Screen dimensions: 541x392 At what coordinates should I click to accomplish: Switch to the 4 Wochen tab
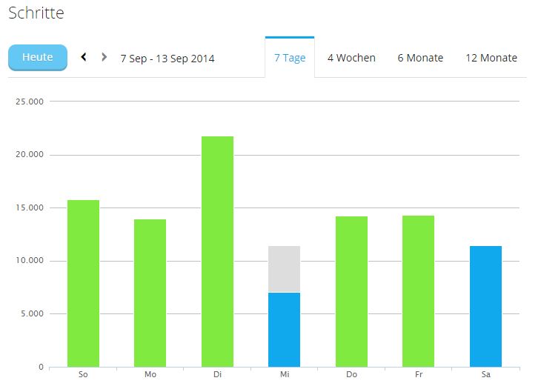tap(351, 58)
